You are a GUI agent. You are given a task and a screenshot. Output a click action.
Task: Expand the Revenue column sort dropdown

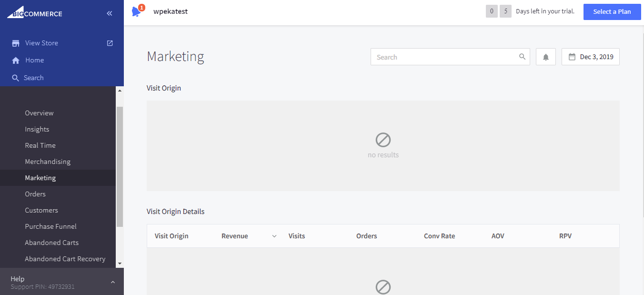point(274,236)
